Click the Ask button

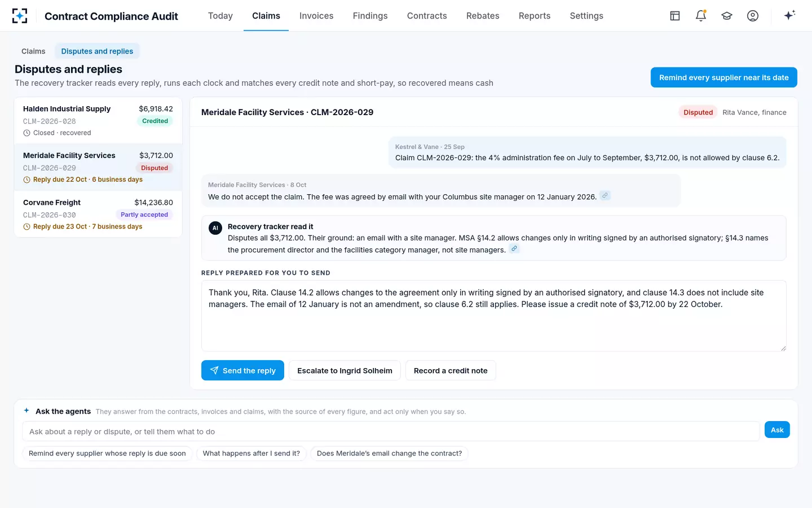click(777, 430)
